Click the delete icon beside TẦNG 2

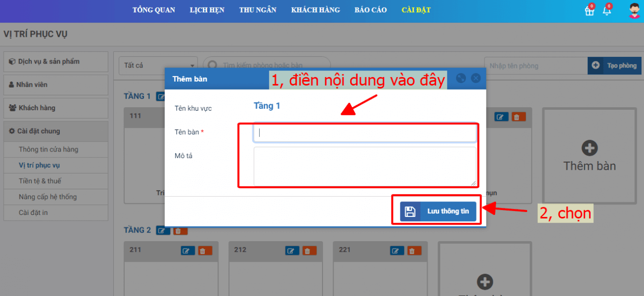coord(180,231)
